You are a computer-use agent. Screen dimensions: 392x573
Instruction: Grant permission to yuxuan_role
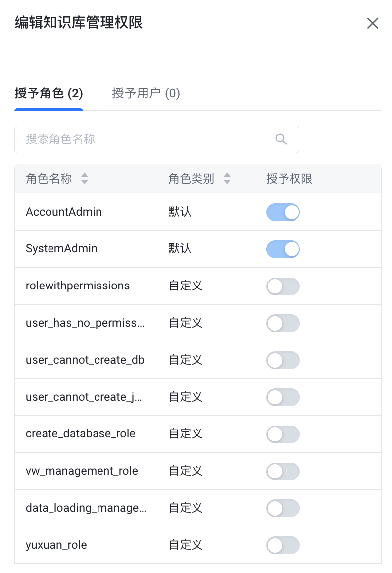pyautogui.click(x=283, y=545)
